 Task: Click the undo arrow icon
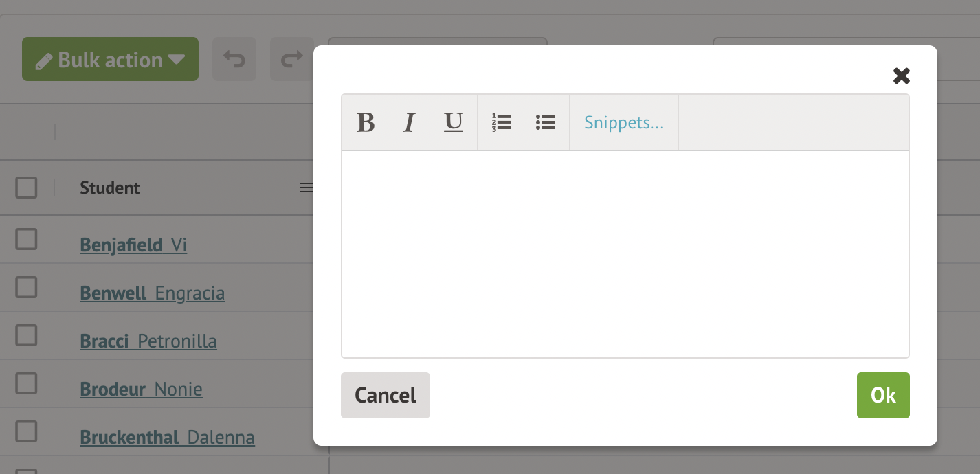click(234, 60)
